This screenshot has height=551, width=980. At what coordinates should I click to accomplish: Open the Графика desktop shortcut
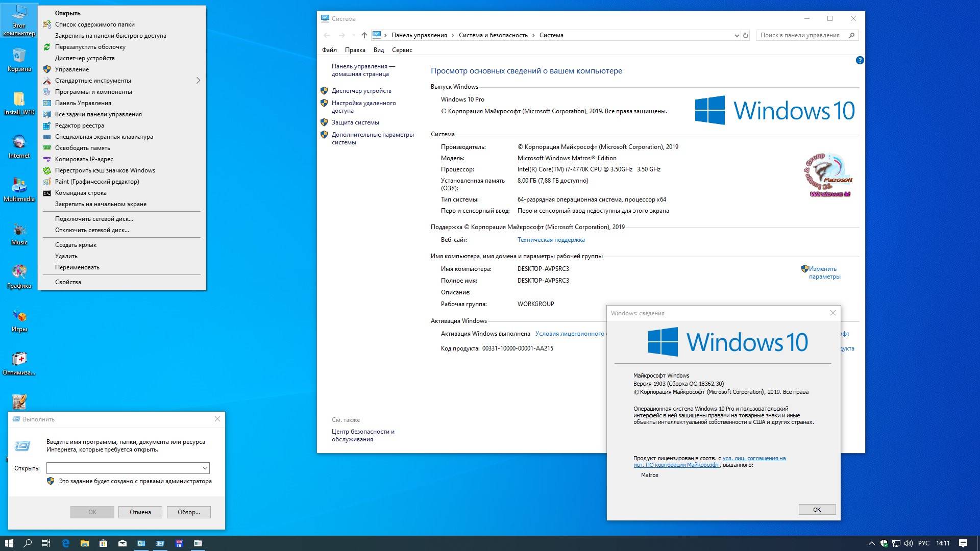[19, 277]
